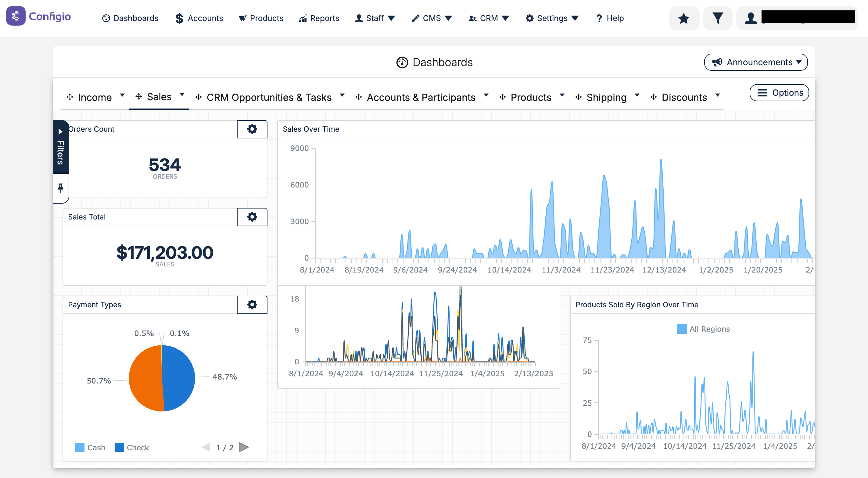Open the filter funnel icon
This screenshot has width=868, height=478.
pyautogui.click(x=718, y=18)
